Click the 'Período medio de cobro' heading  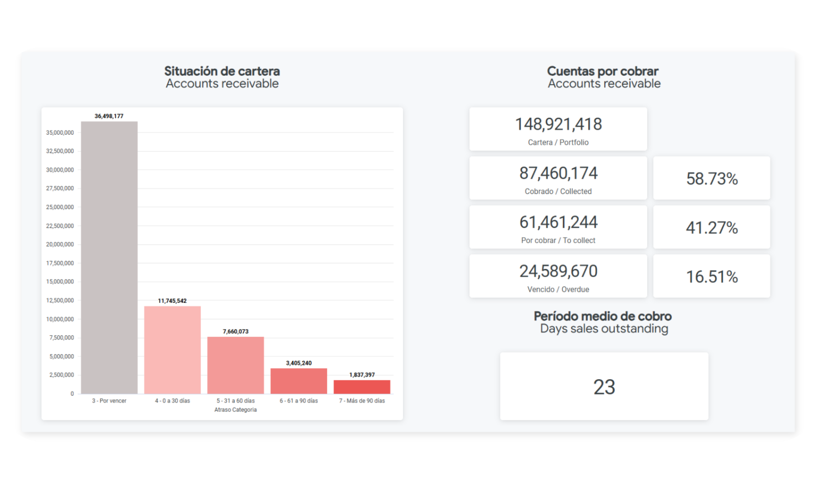pyautogui.click(x=602, y=316)
